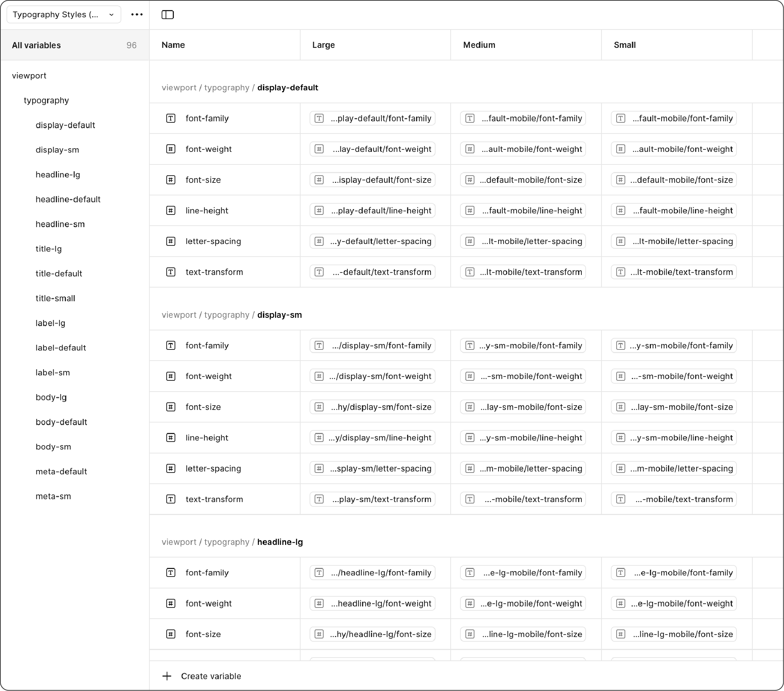Click the text icon beside text-transform
Image resolution: width=784 pixels, height=691 pixels.
(171, 272)
